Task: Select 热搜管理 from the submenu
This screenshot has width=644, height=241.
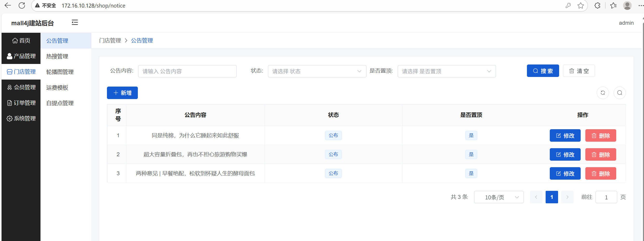Action: point(57,56)
